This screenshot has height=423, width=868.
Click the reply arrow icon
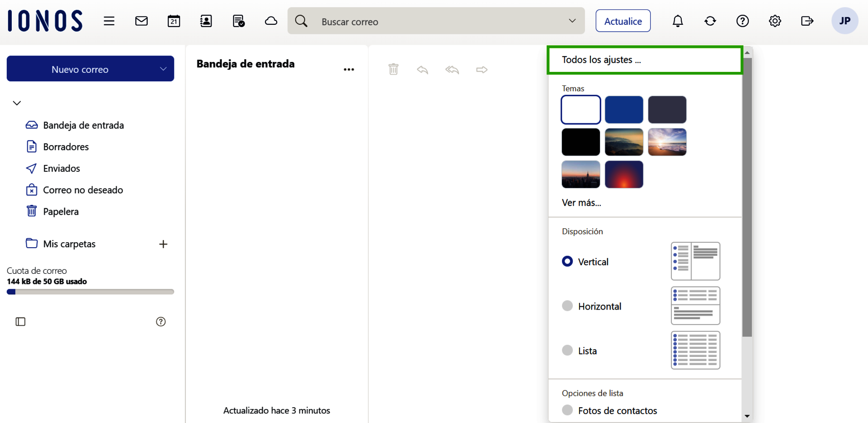click(423, 70)
